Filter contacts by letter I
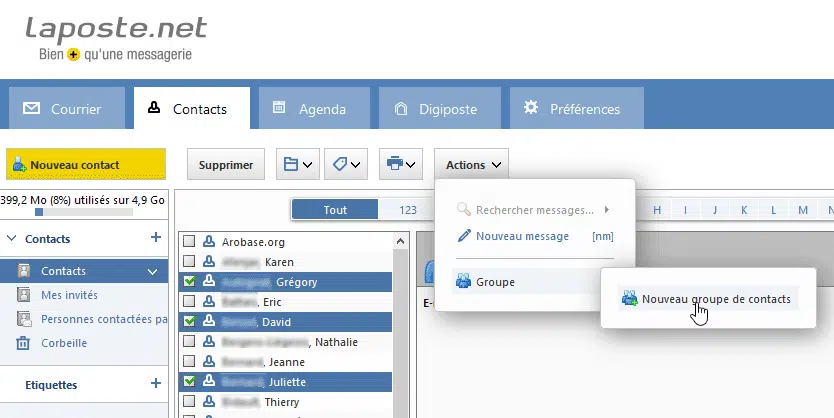 coord(686,210)
